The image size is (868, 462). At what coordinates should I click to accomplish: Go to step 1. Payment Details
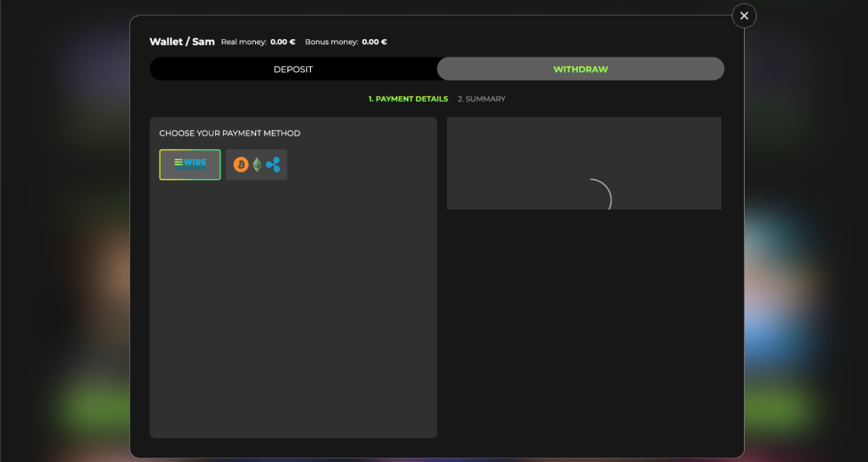tap(408, 99)
